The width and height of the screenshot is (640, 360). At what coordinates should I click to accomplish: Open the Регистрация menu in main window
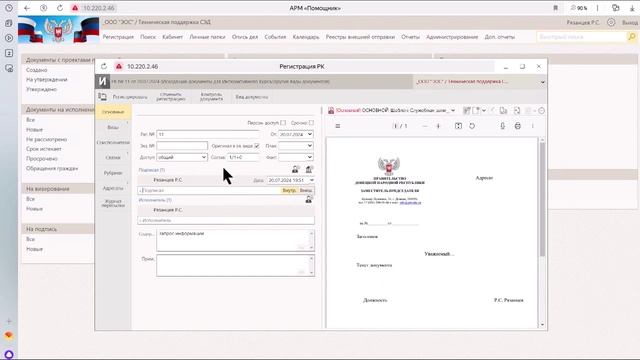coord(118,37)
